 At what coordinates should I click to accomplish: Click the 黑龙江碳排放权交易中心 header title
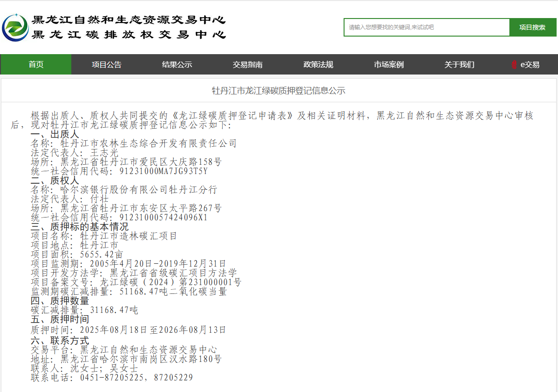(x=129, y=35)
